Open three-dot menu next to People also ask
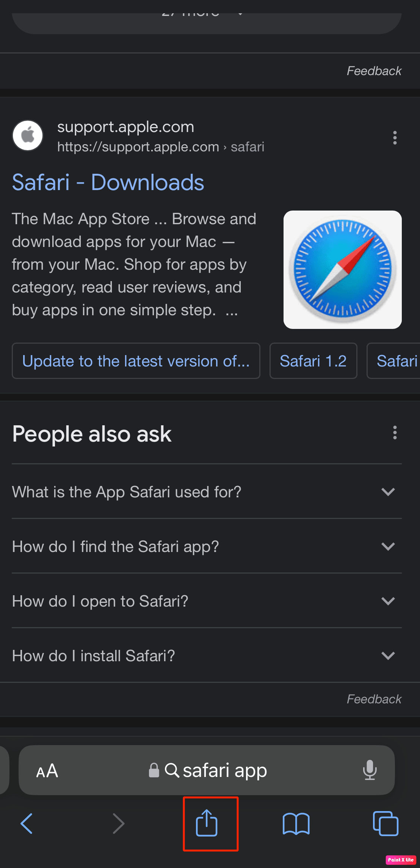 [395, 432]
